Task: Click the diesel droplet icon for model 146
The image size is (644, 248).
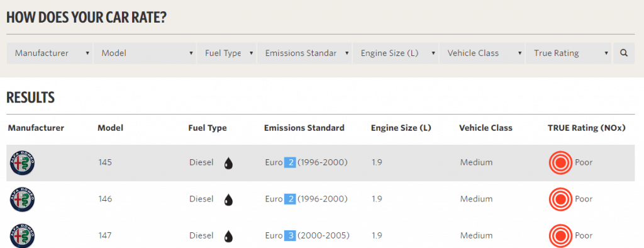Action: point(228,200)
